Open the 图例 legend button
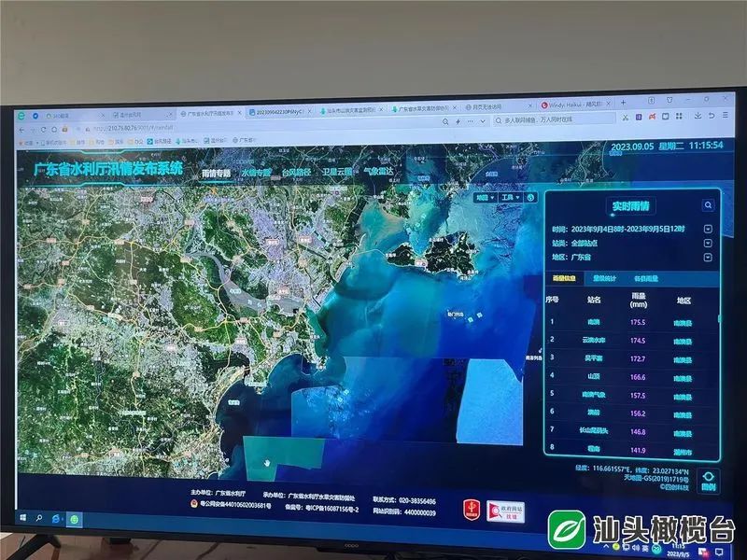 (x=709, y=481)
